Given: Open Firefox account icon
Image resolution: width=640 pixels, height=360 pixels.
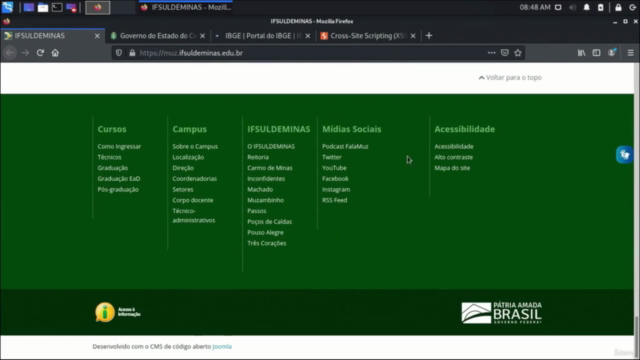Looking at the screenshot, I should (x=611, y=53).
